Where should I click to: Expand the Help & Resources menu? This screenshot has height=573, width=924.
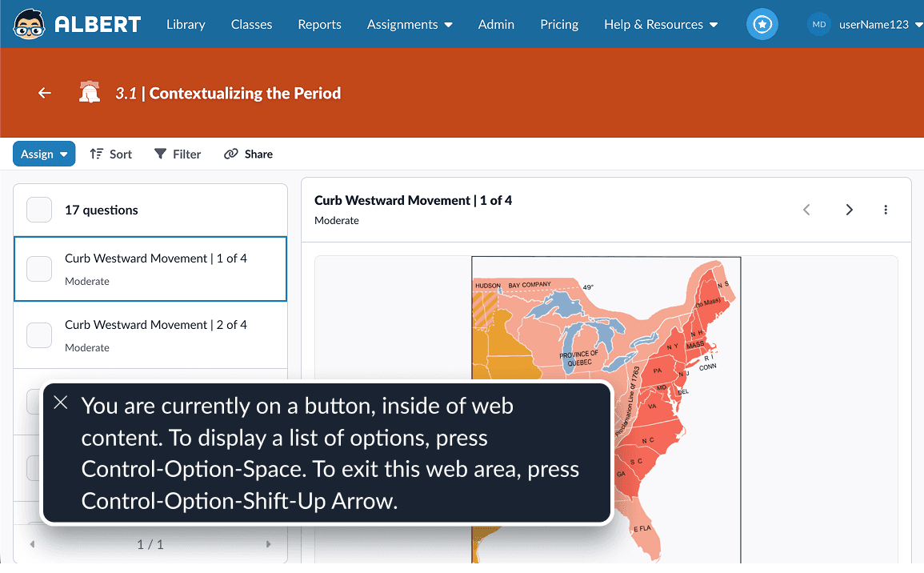tap(661, 25)
